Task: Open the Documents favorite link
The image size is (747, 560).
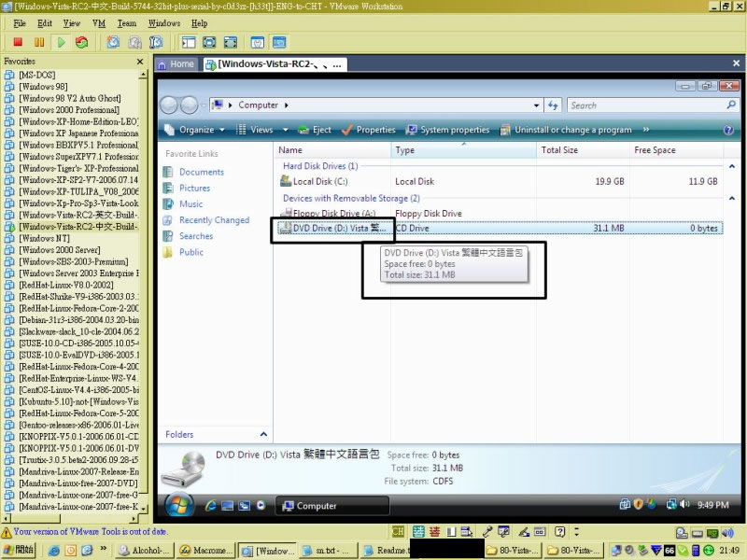Action: tap(193, 172)
